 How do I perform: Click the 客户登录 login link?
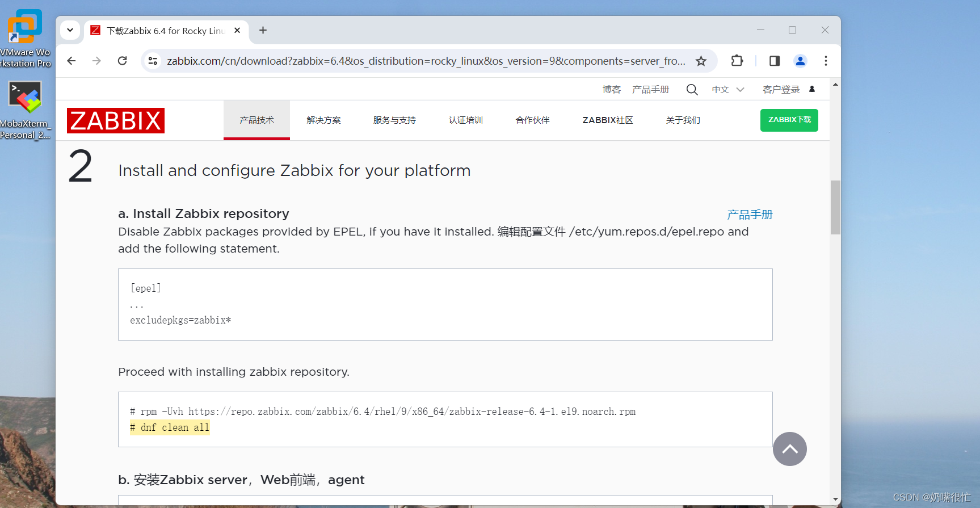[781, 90]
